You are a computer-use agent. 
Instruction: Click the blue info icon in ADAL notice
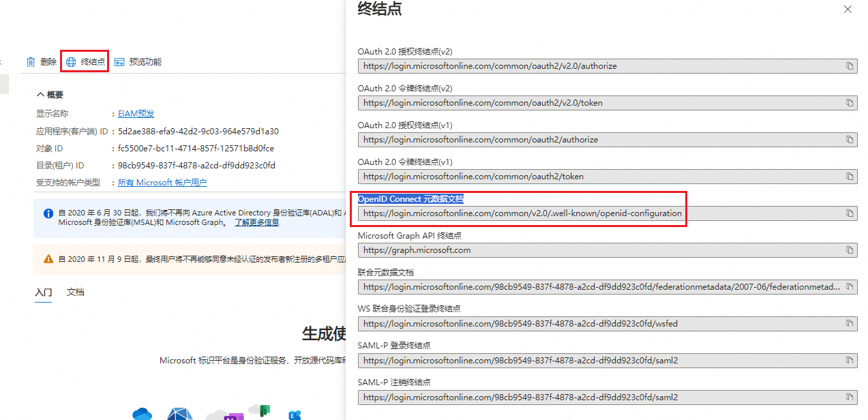tap(48, 213)
